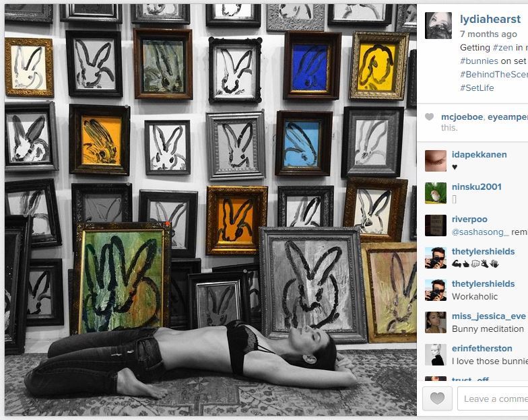
Task: Open the #BehindTheScenes hashtag link
Action: click(x=494, y=74)
